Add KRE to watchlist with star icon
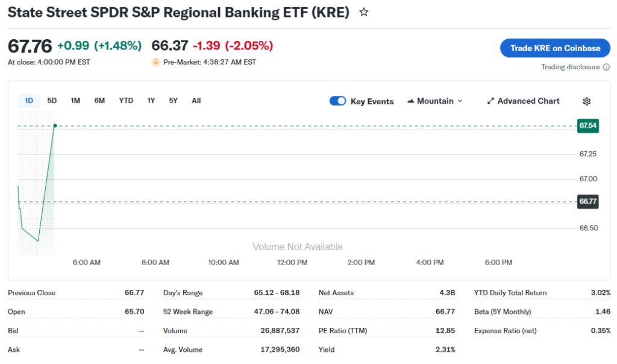 pos(364,12)
